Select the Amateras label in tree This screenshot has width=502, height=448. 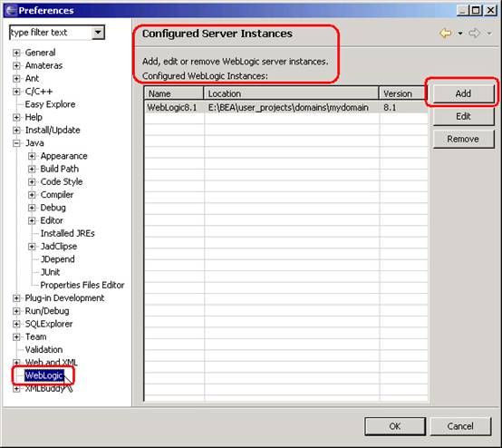point(43,65)
